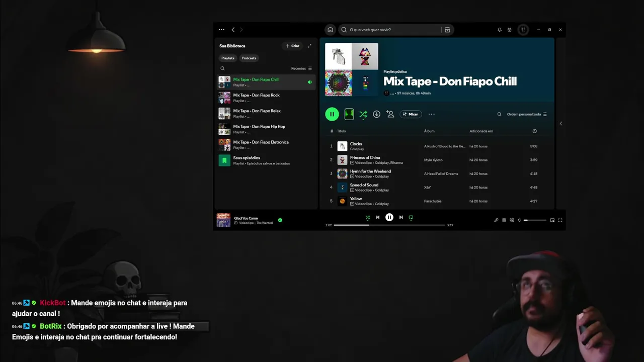The height and width of the screenshot is (362, 644).
Task: Click the 'O que você quer ouvir?' search field
Action: [390, 30]
